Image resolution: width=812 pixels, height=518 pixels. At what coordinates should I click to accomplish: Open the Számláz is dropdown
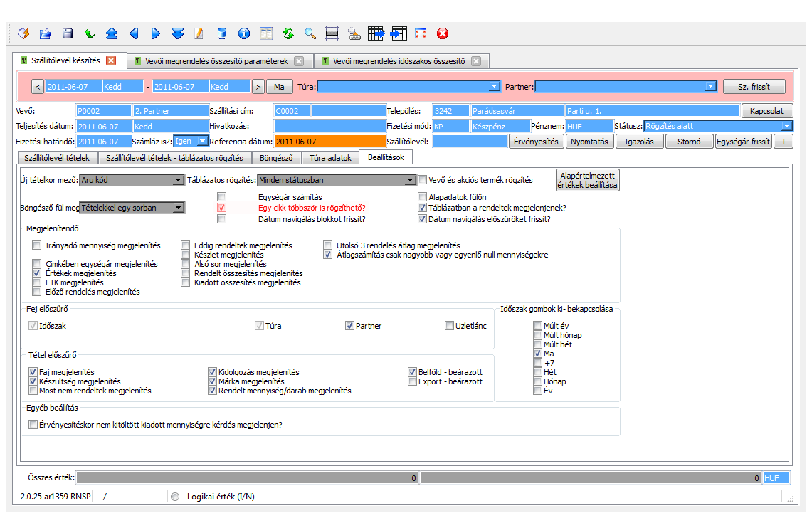point(203,141)
